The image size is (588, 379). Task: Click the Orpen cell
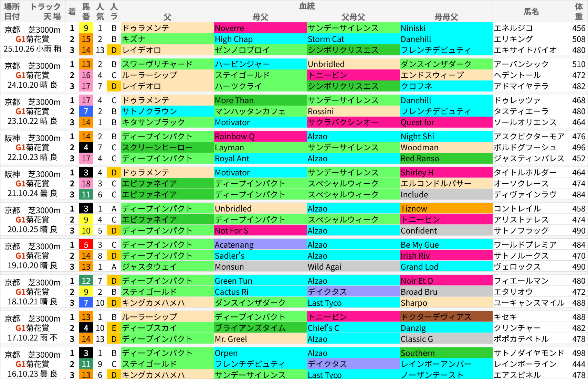260,353
